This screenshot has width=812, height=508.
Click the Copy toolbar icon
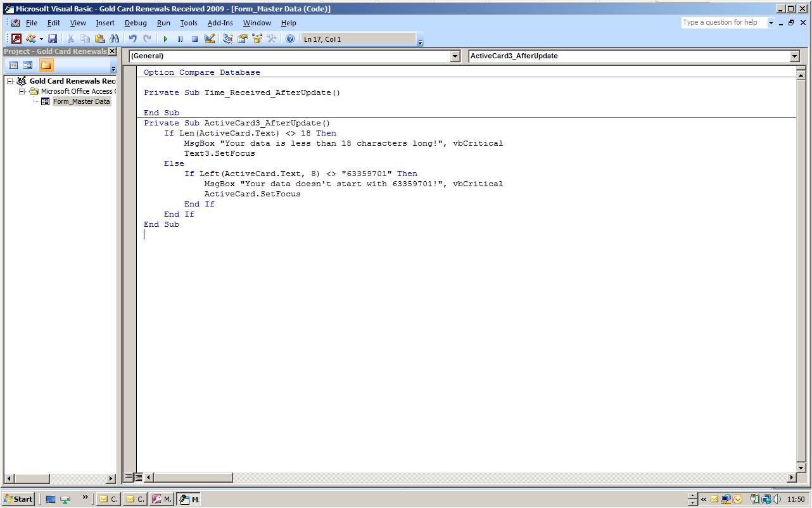pos(86,39)
